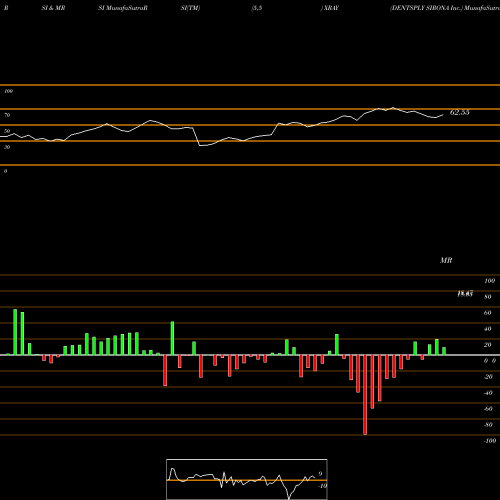Click the SI MunafaSutraR header text
Viewport: 500px width, 500px height.
coord(123,8)
